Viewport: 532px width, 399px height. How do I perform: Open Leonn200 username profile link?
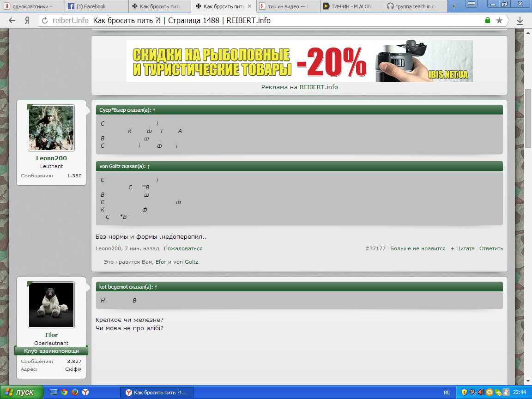52,158
